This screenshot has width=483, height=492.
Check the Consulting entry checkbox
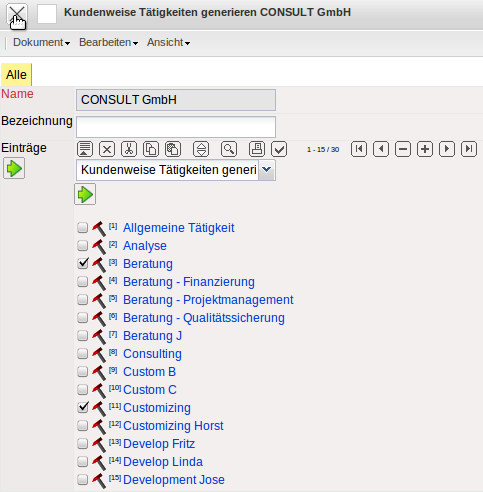click(83, 353)
